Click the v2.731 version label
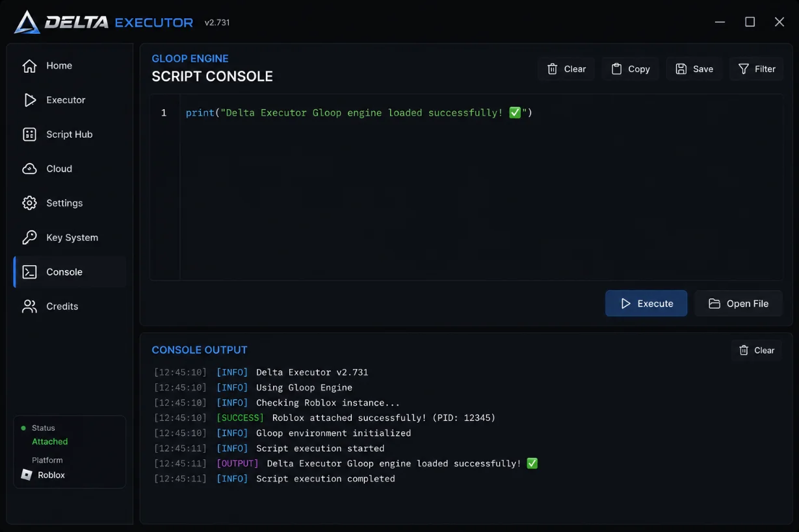 tap(217, 23)
